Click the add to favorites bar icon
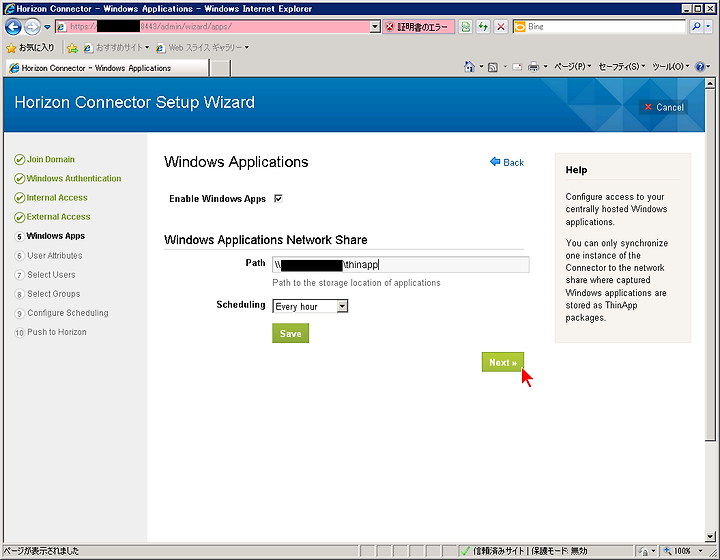Image resolution: width=720 pixels, height=560 pixels. [72, 48]
